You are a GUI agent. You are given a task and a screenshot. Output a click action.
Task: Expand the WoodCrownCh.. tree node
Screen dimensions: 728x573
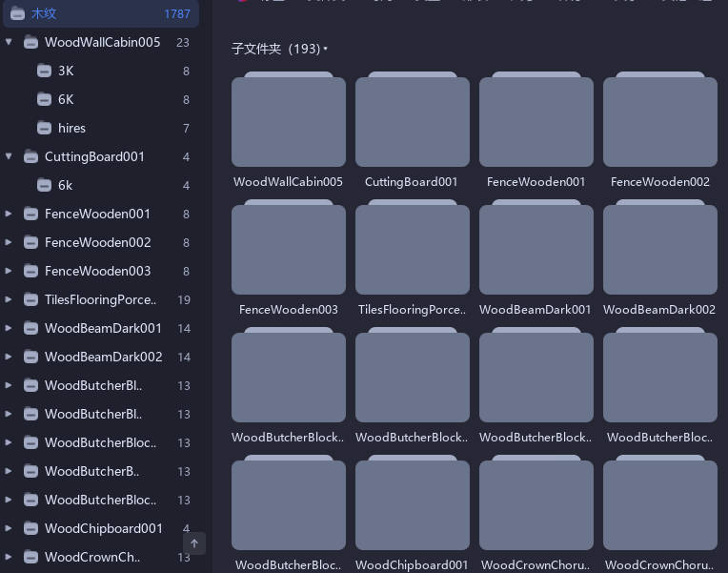pyautogui.click(x=9, y=557)
